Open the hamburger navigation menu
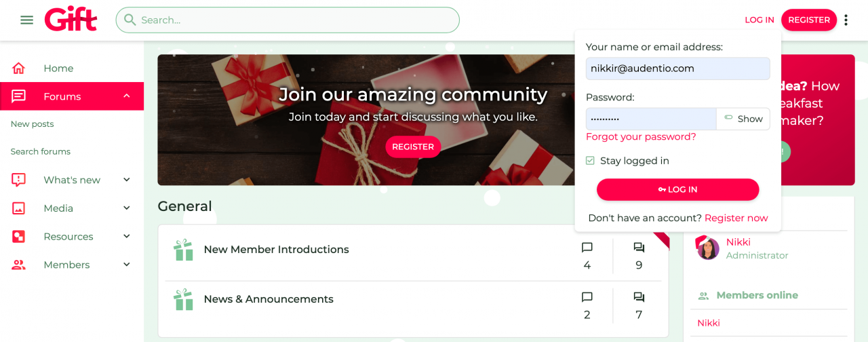This screenshot has height=342, width=868. (27, 20)
